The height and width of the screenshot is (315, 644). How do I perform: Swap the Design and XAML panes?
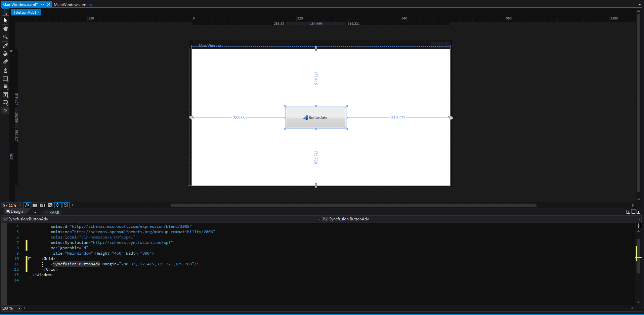[x=34, y=212]
